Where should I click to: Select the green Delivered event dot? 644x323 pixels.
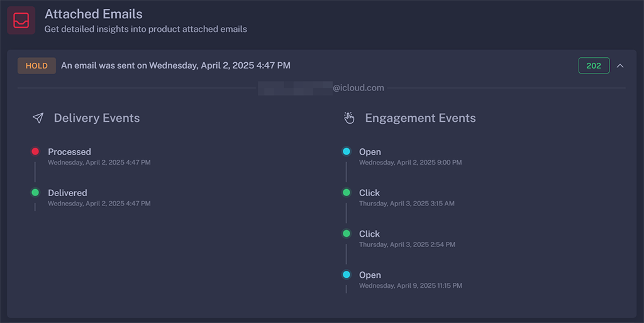(35, 192)
